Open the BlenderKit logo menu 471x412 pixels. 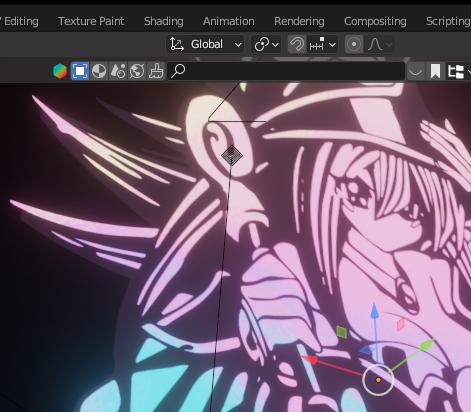click(60, 71)
